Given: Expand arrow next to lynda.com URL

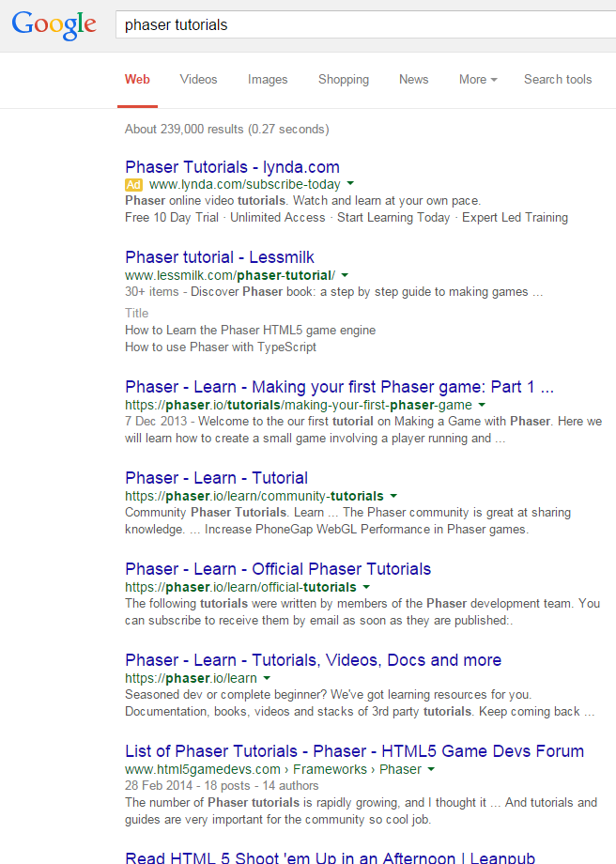Looking at the screenshot, I should tap(350, 185).
